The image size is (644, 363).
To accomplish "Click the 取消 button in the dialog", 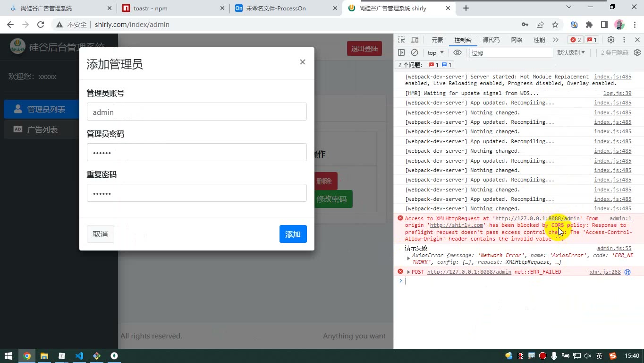I will pyautogui.click(x=101, y=234).
